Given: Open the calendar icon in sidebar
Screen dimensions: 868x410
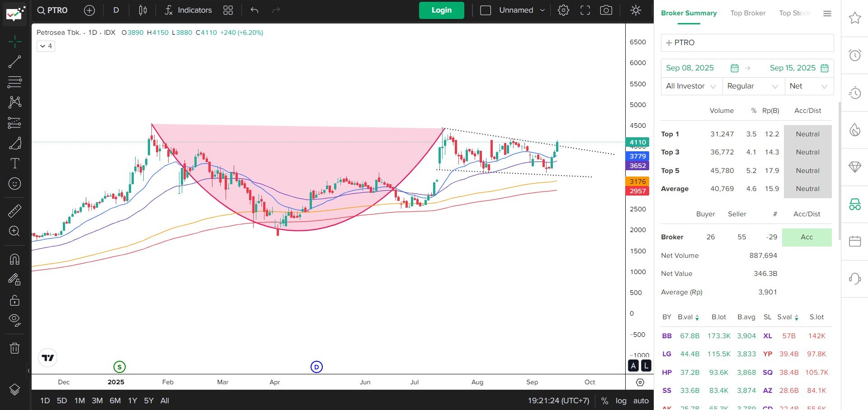Looking at the screenshot, I should click(x=854, y=241).
